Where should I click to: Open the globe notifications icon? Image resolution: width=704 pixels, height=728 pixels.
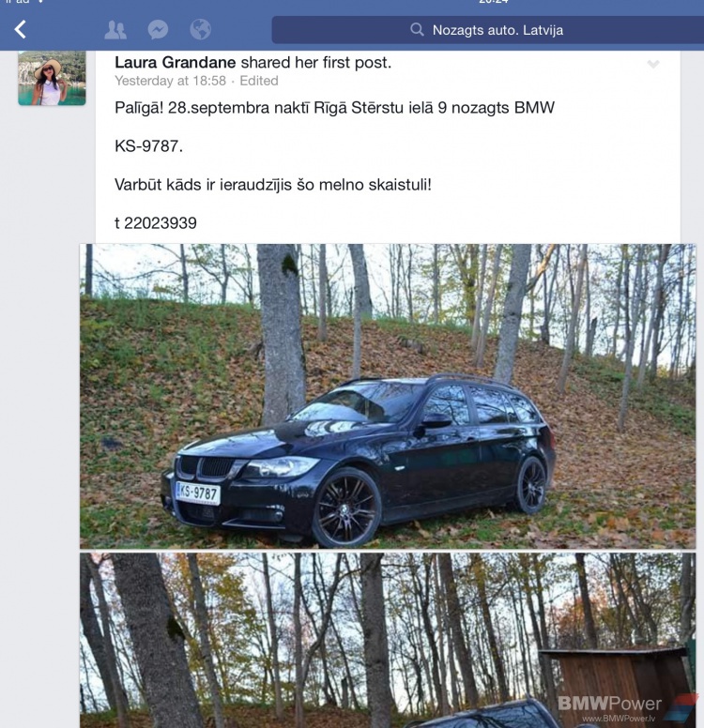tap(200, 29)
